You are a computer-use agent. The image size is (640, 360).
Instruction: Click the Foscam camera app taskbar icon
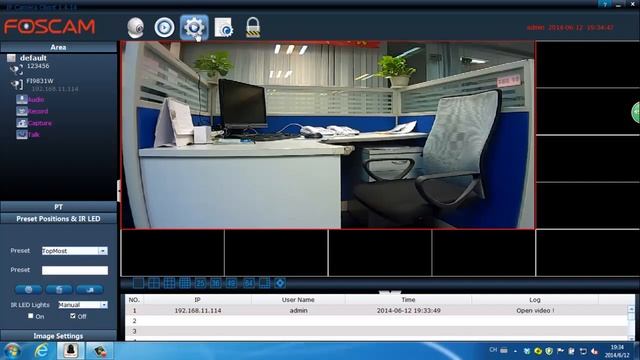click(70, 351)
